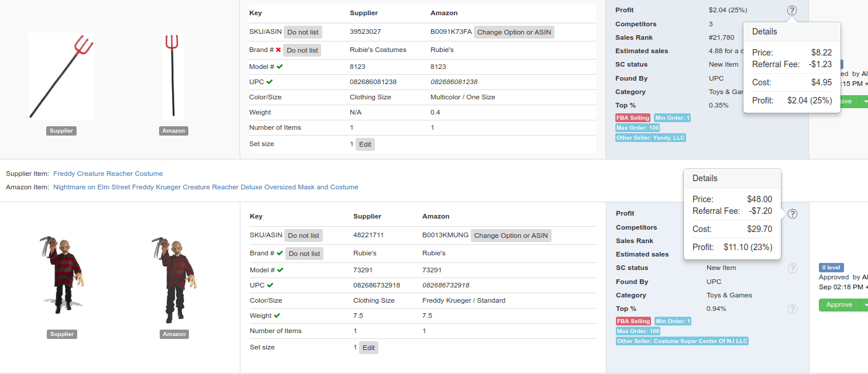Click green checkmark beside Model # for 73291
The width and height of the screenshot is (868, 374).
click(280, 270)
